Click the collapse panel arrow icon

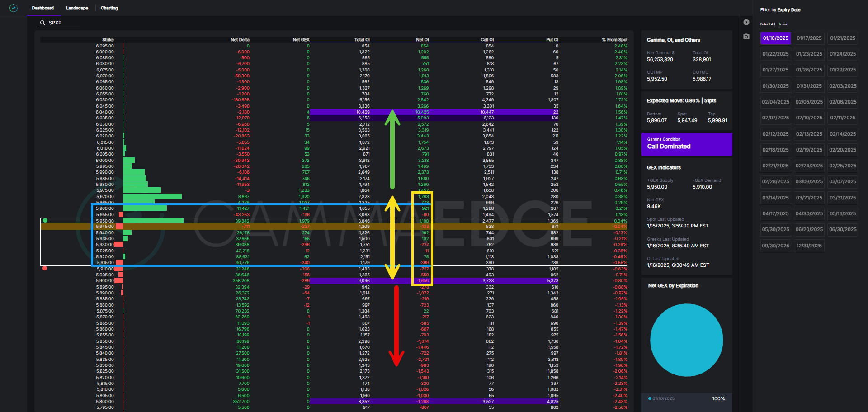coord(746,22)
